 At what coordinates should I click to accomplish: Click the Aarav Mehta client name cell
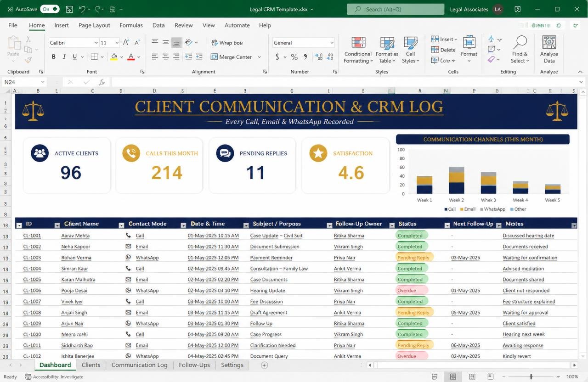[75, 236]
